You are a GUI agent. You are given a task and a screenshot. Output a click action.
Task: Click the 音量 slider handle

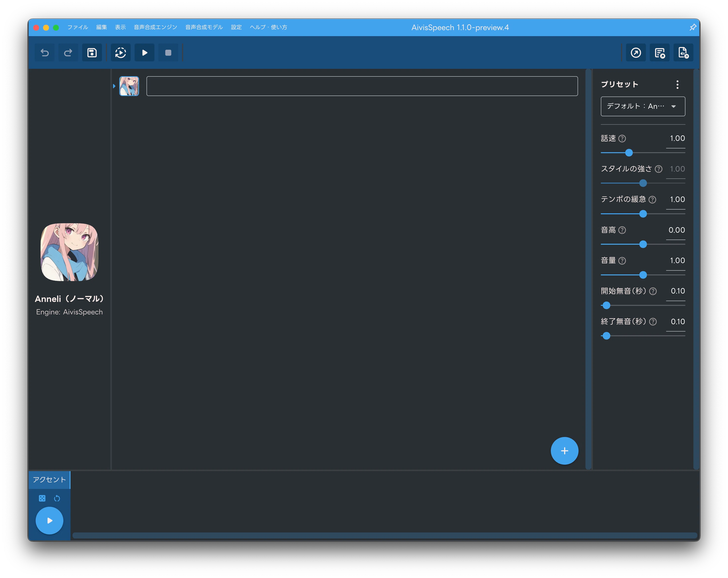tap(643, 275)
